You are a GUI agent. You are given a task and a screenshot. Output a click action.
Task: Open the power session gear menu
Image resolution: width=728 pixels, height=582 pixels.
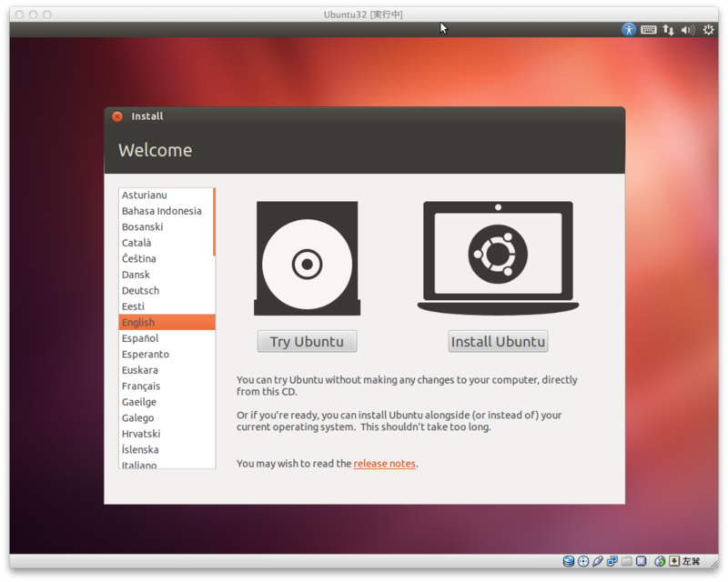tap(708, 30)
